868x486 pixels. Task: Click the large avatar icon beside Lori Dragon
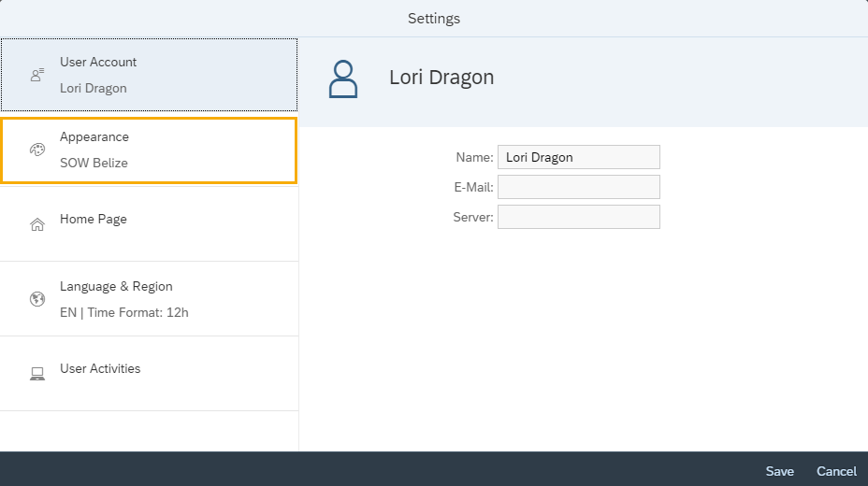coord(343,79)
